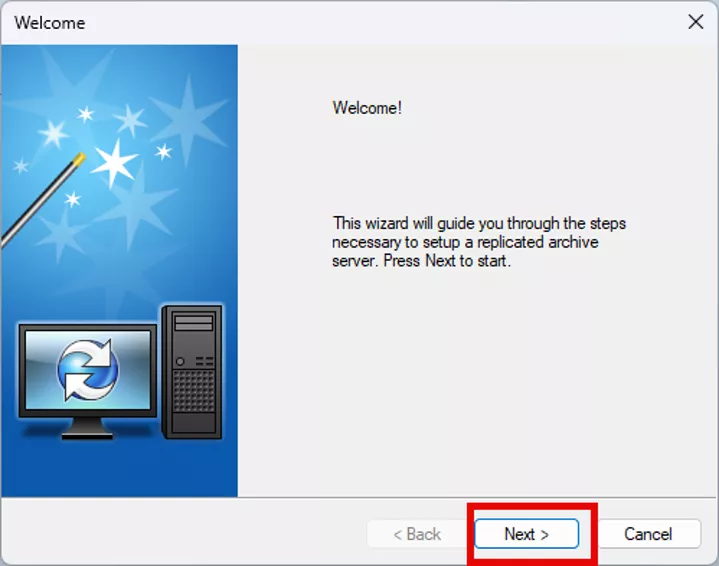Close the Welcome dialog with X

coord(696,22)
